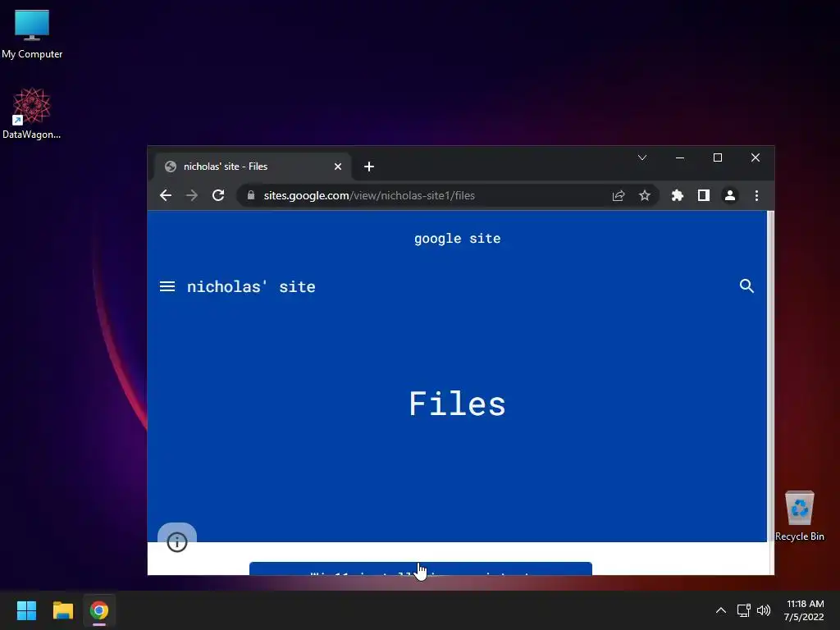Click the Chrome taskbar icon

99,610
